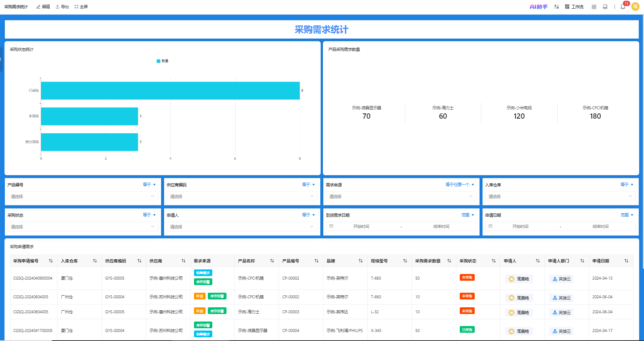
Task: Open the 产品编号 请选择 dropdown
Action: click(x=83, y=196)
